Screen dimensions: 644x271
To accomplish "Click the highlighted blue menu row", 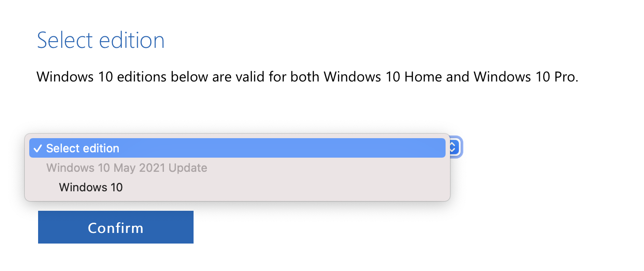I will pyautogui.click(x=237, y=148).
